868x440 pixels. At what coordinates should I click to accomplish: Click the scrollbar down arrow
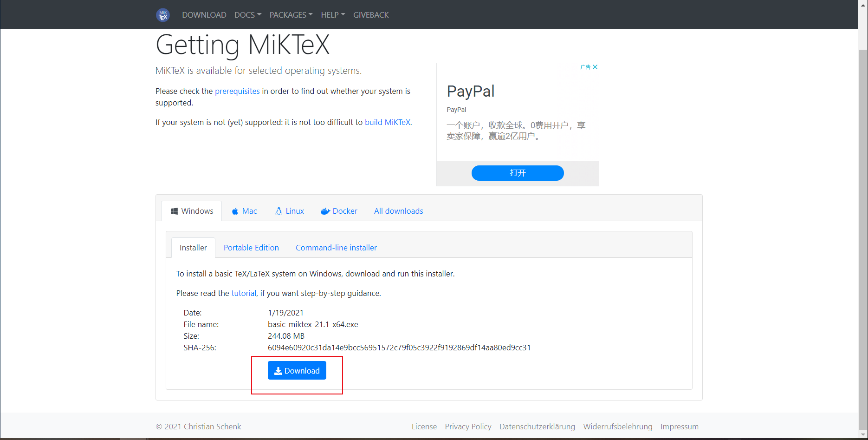[x=863, y=435]
